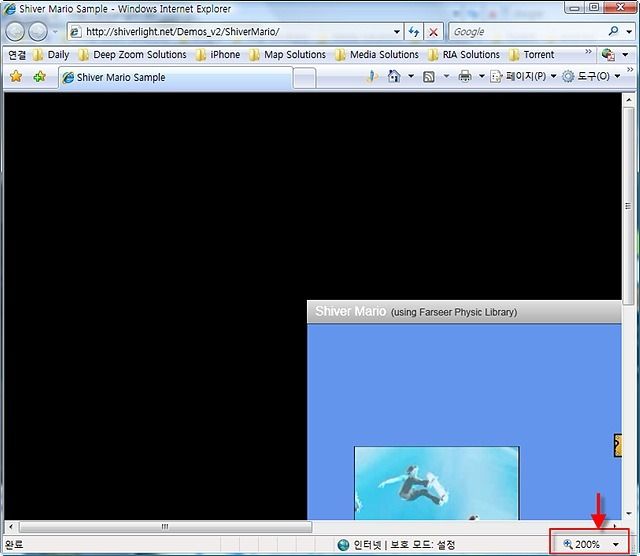
Task: Click the Add to Favorites icon
Action: click(39, 76)
